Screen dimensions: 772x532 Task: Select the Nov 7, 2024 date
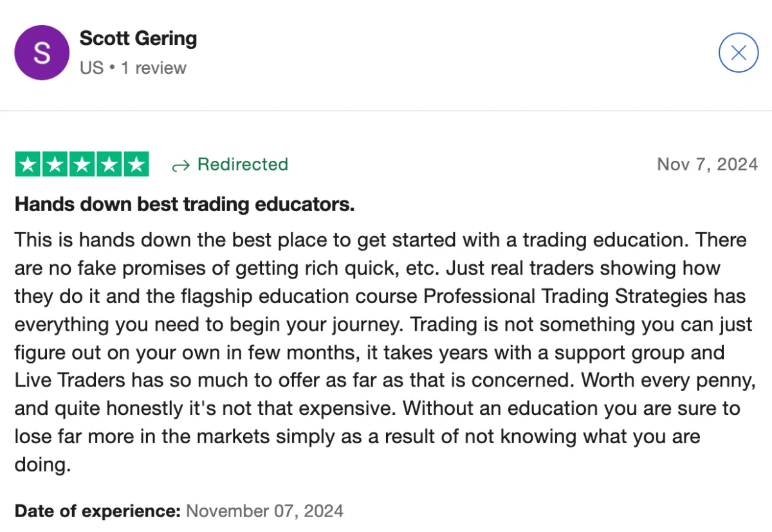pyautogui.click(x=707, y=165)
